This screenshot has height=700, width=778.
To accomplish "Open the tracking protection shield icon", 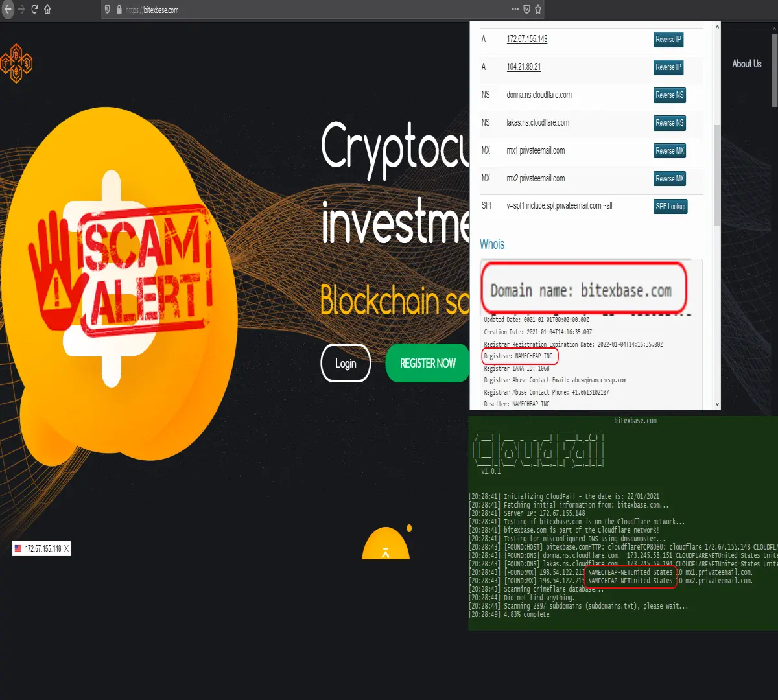I will click(x=108, y=10).
